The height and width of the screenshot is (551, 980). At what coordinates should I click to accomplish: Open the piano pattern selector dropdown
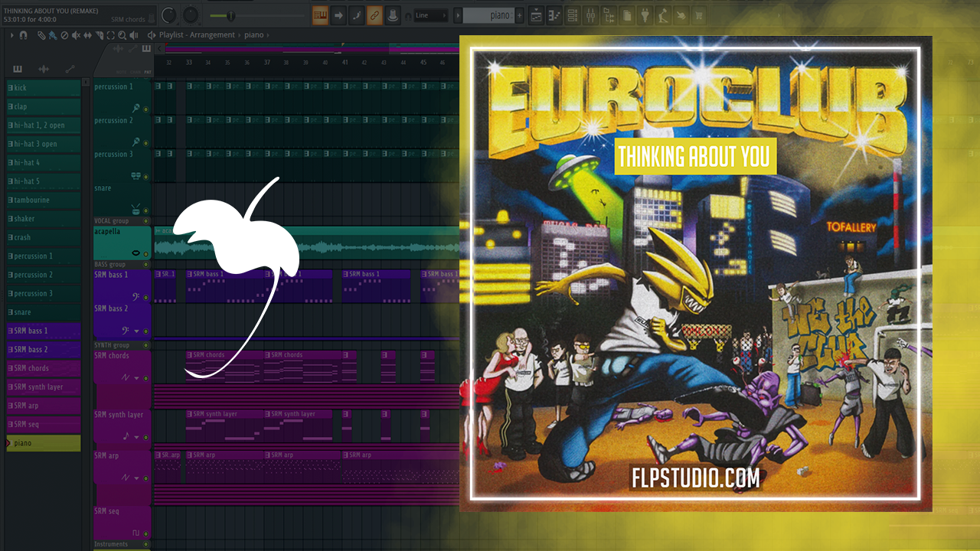(x=490, y=15)
